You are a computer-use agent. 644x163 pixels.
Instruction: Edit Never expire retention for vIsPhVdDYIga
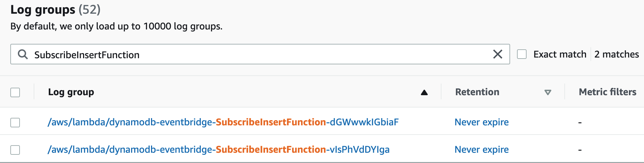pyautogui.click(x=482, y=149)
